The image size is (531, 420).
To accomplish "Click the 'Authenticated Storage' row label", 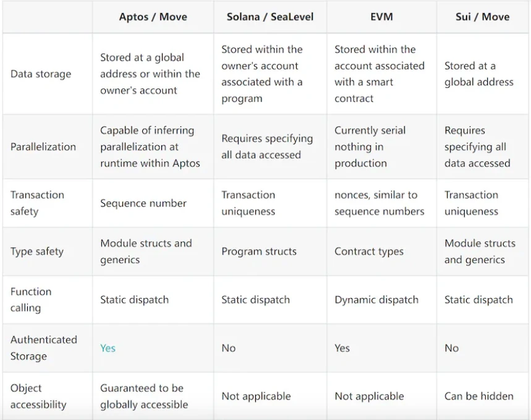I will [x=43, y=348].
